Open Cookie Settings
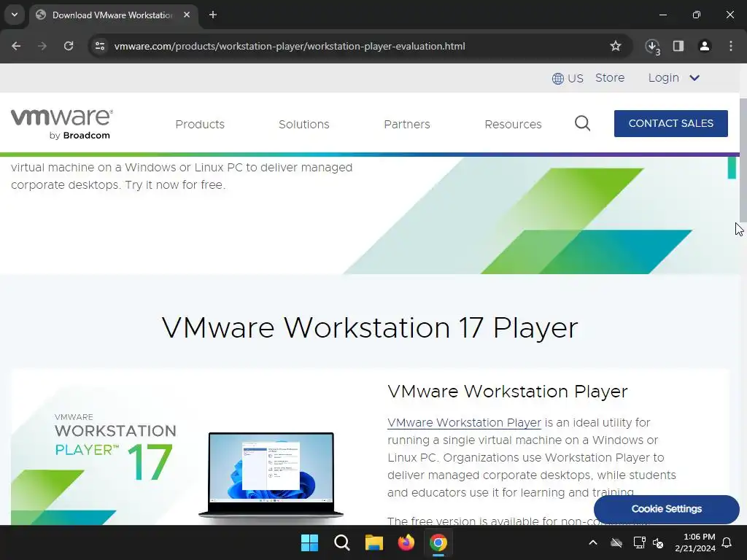 pos(667,509)
